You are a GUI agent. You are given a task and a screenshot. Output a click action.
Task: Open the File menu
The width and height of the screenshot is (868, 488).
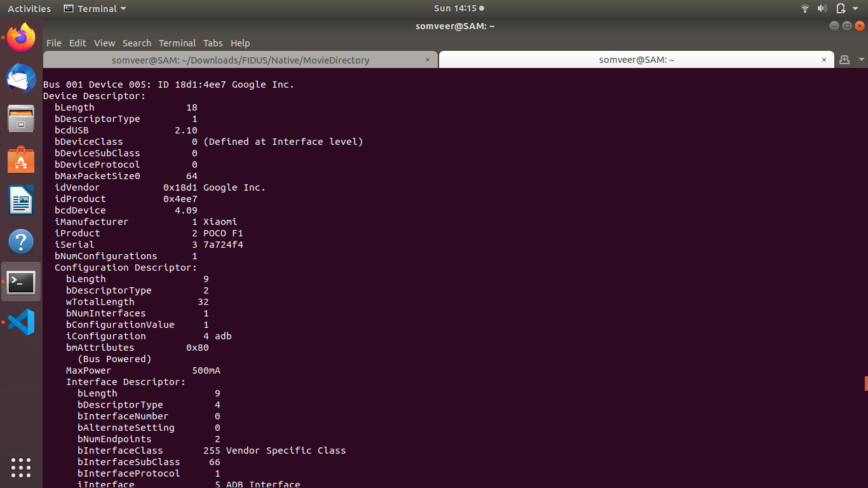54,43
